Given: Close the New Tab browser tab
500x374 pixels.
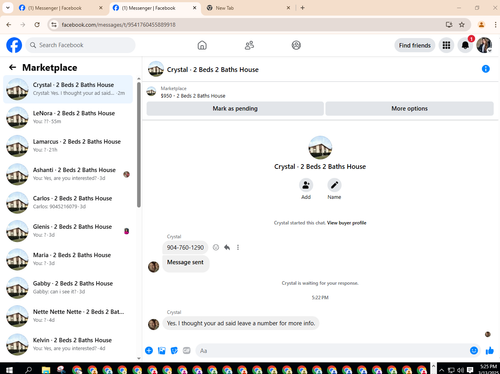Looking at the screenshot, I should (x=288, y=8).
